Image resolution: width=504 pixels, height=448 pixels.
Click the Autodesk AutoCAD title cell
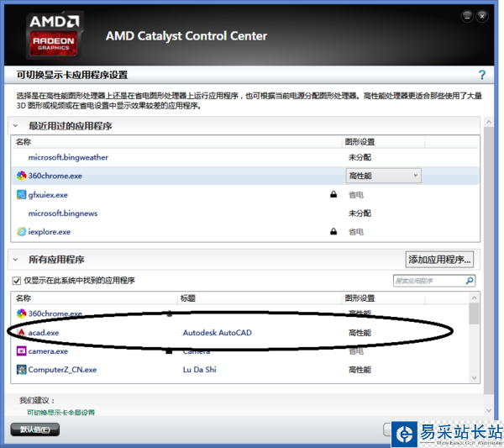(x=218, y=333)
